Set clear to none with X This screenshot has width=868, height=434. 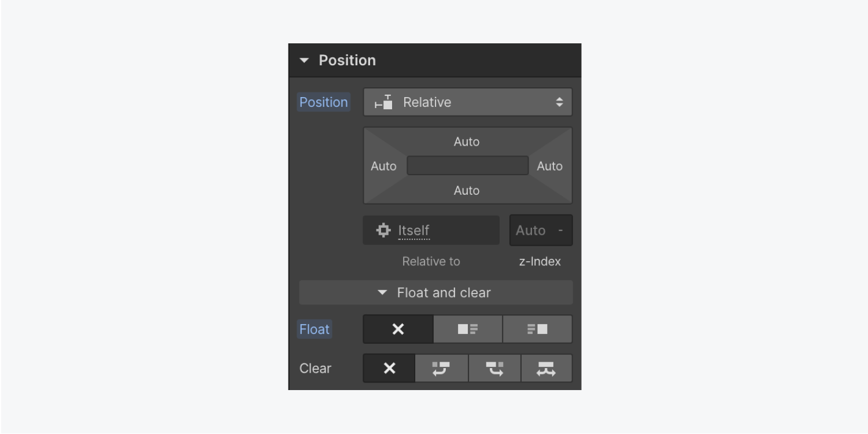click(x=389, y=369)
